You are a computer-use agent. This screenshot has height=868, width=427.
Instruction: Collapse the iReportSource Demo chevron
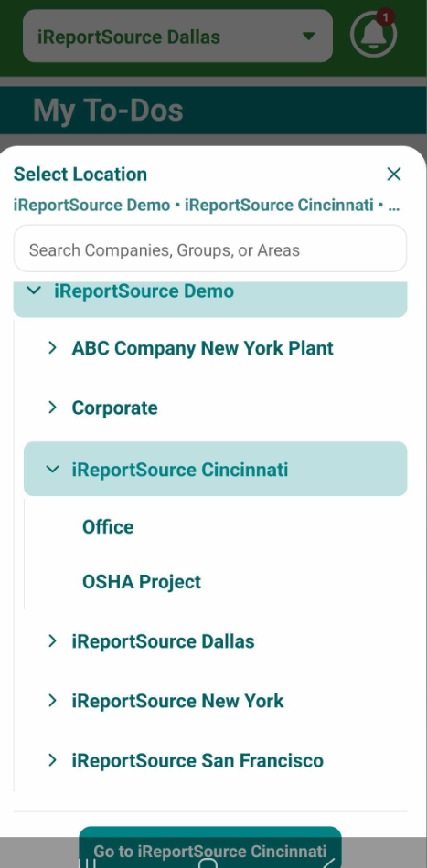[x=35, y=290]
